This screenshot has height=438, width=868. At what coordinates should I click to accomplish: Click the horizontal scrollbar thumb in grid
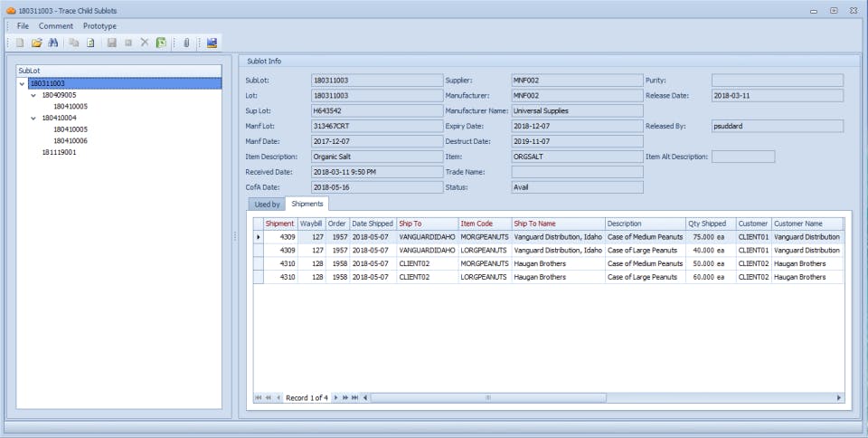488,397
